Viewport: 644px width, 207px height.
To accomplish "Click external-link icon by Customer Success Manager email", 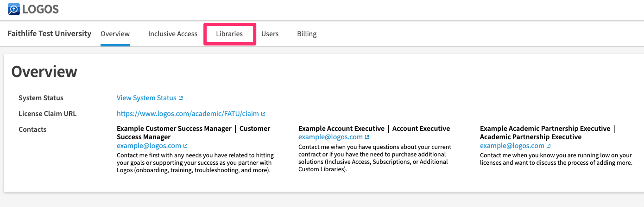I will click(x=185, y=146).
